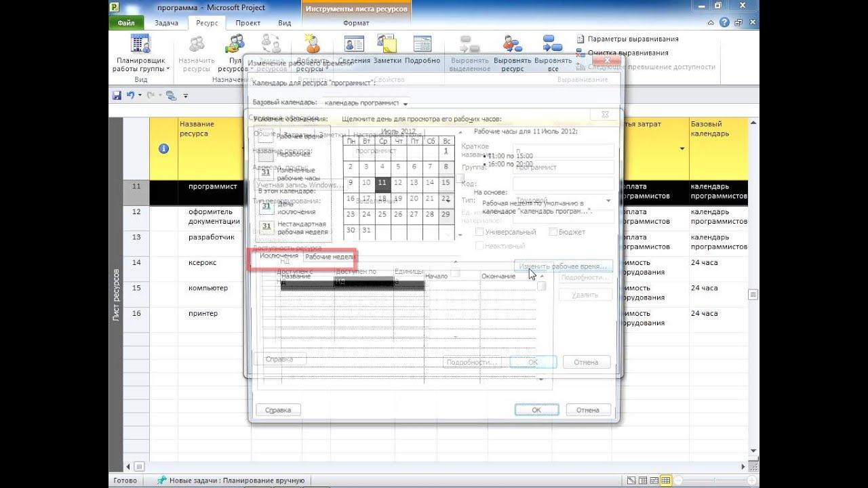Select the Исключения tab in the dialog
This screenshot has height=488, width=868.
(279, 256)
